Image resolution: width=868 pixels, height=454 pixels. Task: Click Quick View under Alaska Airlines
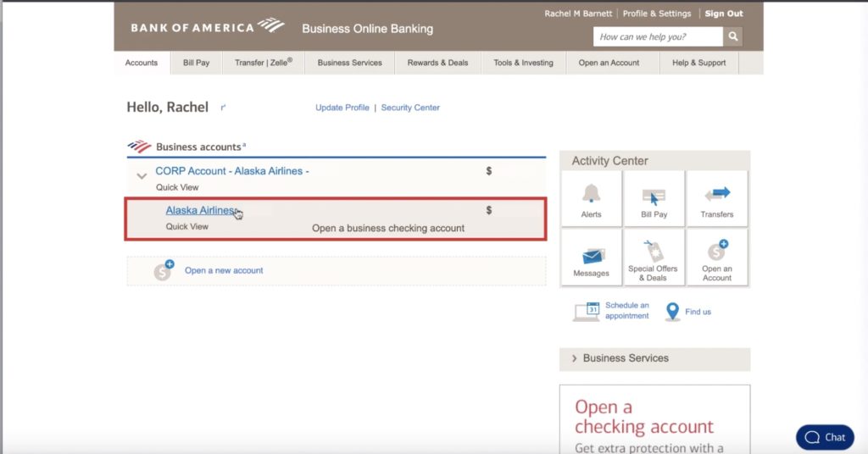(x=187, y=227)
